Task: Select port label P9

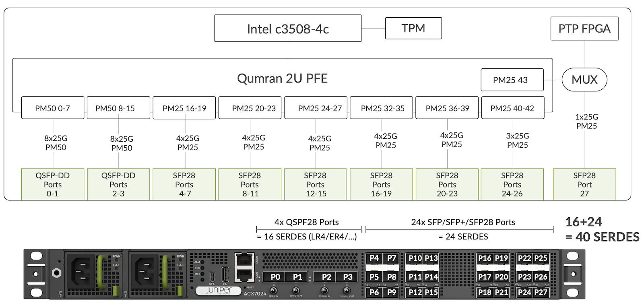Action: click(391, 293)
